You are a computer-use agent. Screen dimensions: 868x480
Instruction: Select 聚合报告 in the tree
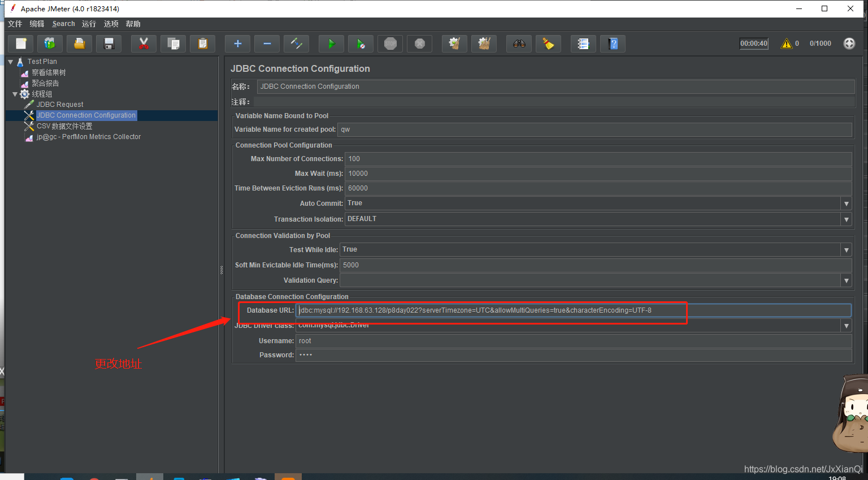pos(45,83)
